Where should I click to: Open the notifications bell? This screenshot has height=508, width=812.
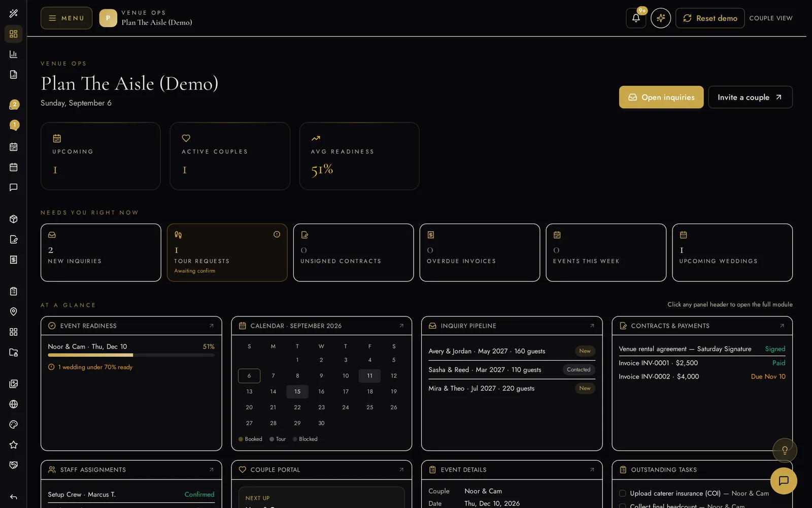tap(636, 18)
